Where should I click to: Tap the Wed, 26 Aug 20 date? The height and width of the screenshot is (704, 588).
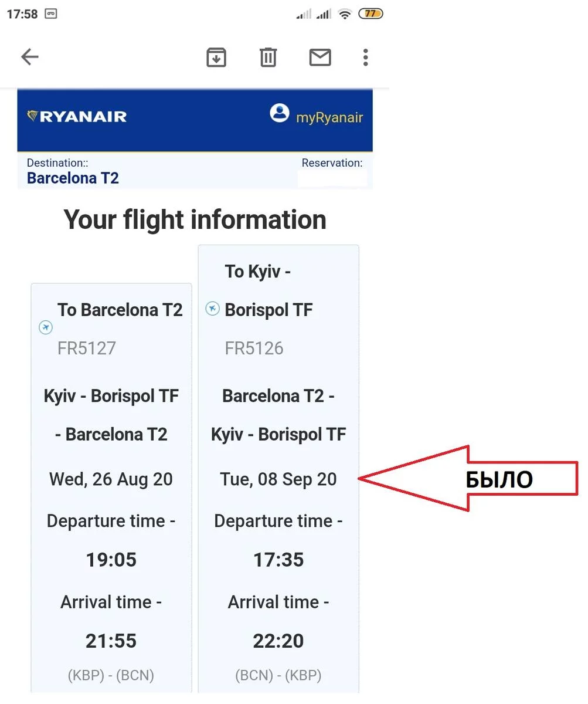pos(111,479)
